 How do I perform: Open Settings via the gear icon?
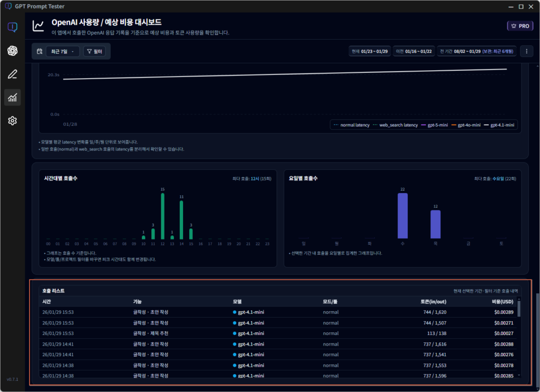(x=12, y=120)
